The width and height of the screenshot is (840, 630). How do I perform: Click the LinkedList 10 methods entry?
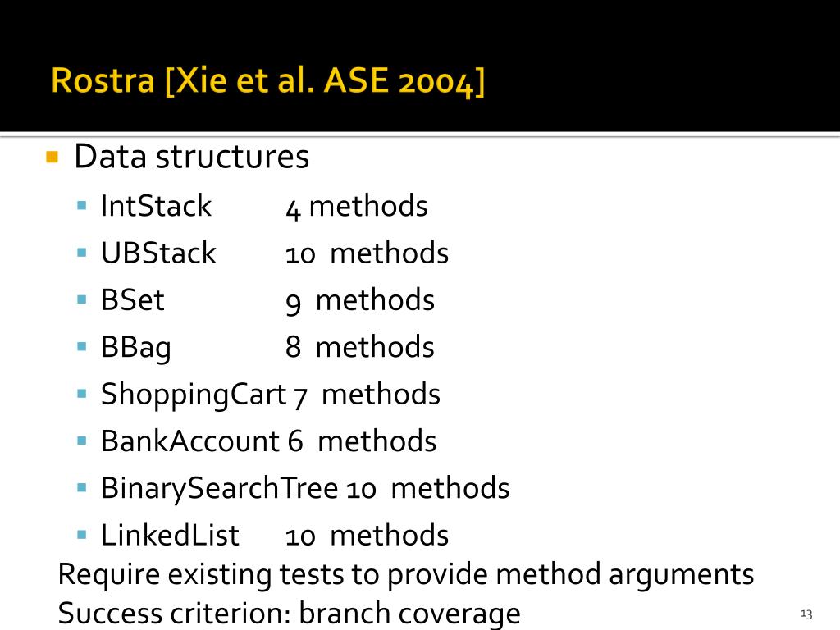(x=274, y=536)
